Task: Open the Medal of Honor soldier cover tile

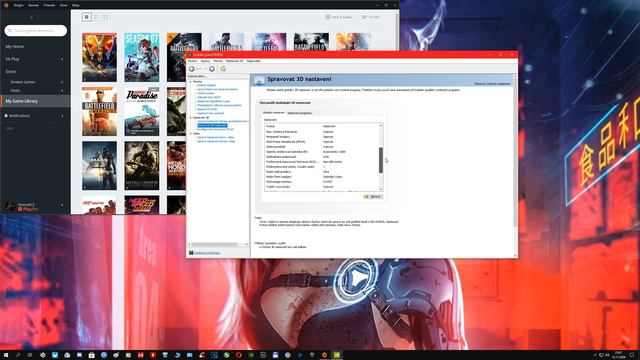Action: coord(142,166)
